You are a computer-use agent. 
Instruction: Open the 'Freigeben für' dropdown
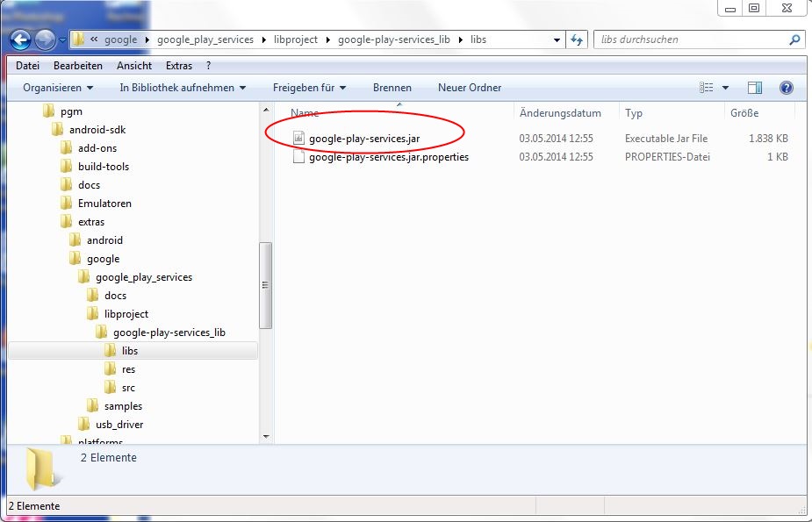click(309, 88)
